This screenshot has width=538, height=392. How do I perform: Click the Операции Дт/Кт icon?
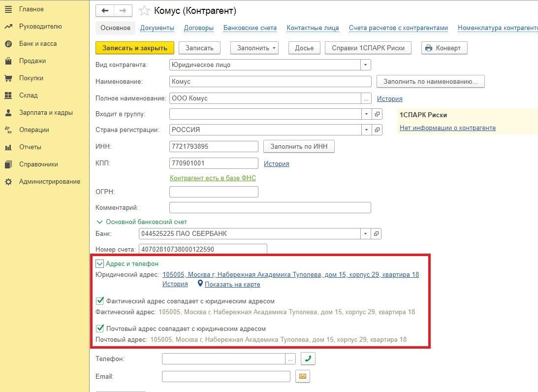[x=8, y=130]
